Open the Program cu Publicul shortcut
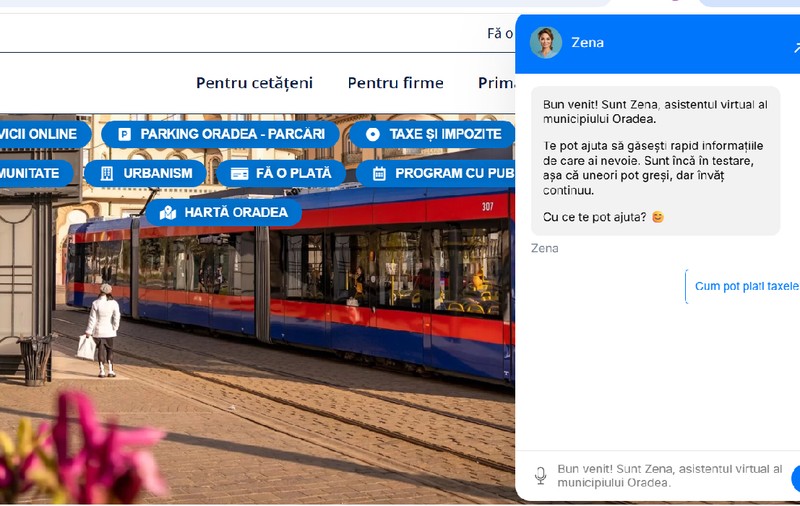The image size is (800, 506). [436, 173]
